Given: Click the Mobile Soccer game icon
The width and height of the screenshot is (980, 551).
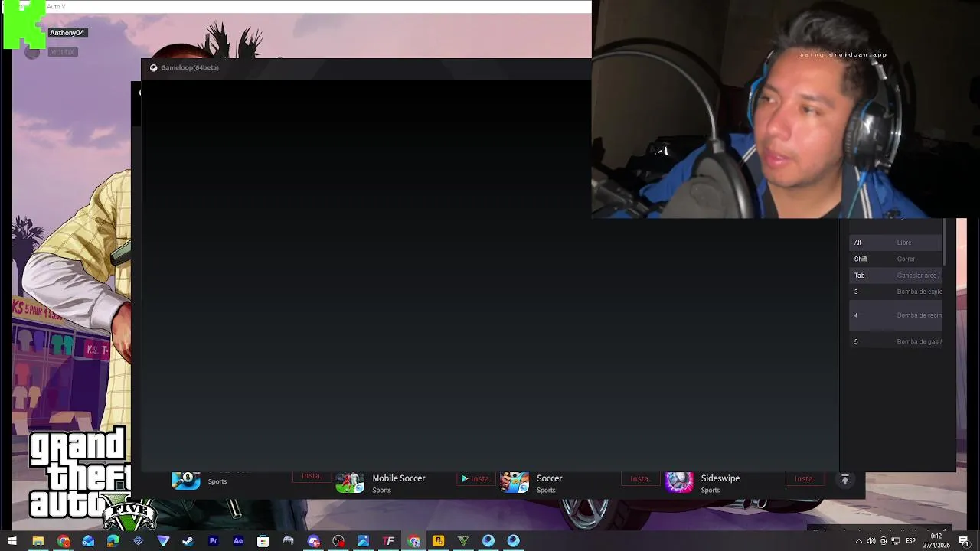Looking at the screenshot, I should coord(350,483).
